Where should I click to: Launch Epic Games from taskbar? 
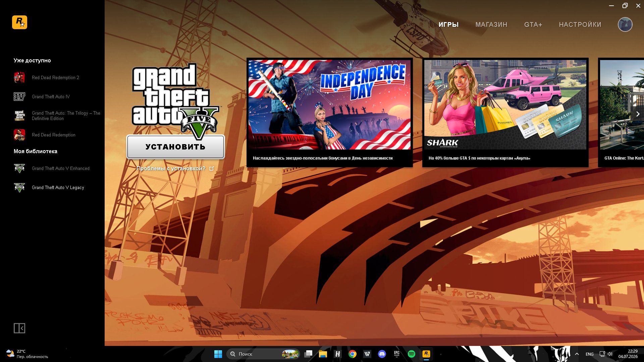(x=397, y=354)
